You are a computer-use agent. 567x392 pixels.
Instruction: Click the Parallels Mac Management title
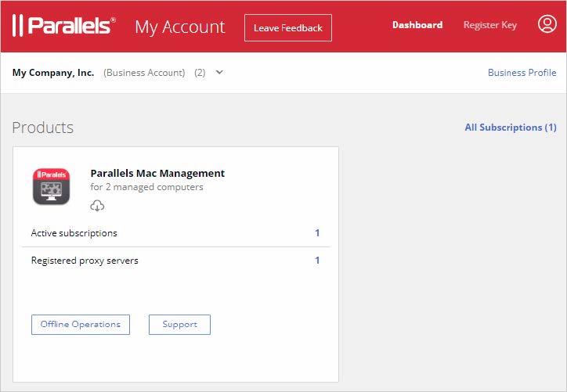tap(157, 174)
